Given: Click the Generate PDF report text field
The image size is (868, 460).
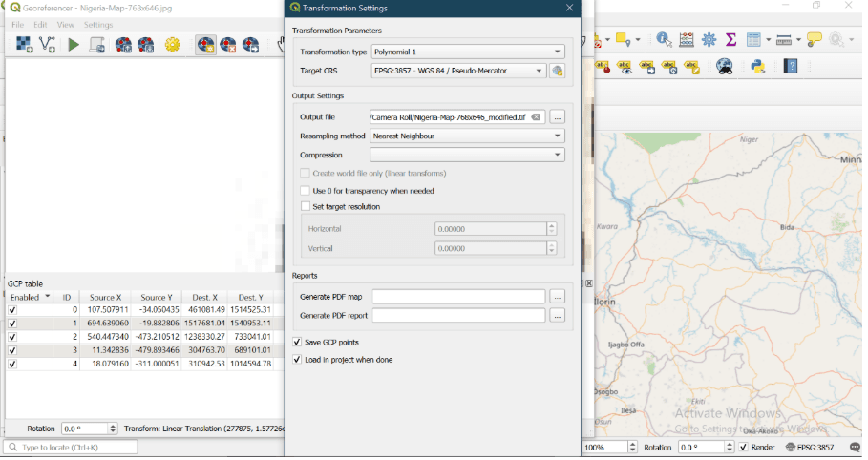Looking at the screenshot, I should [458, 316].
